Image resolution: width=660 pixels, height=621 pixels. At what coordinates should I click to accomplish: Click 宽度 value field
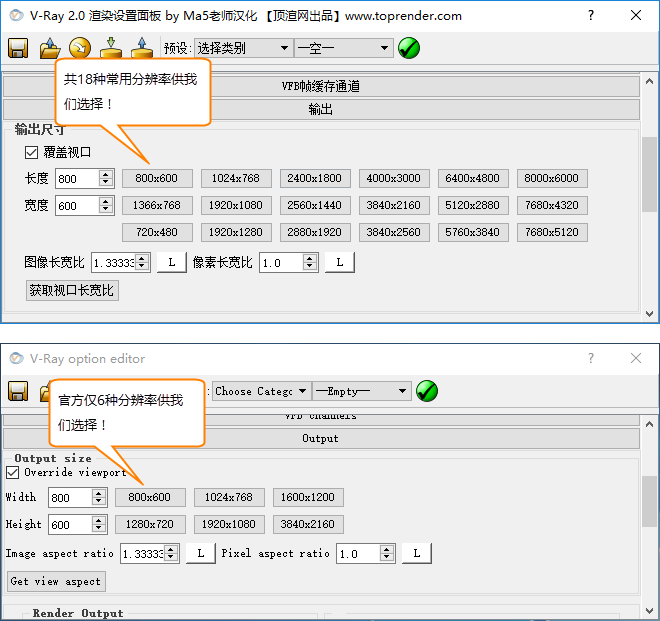click(x=77, y=205)
